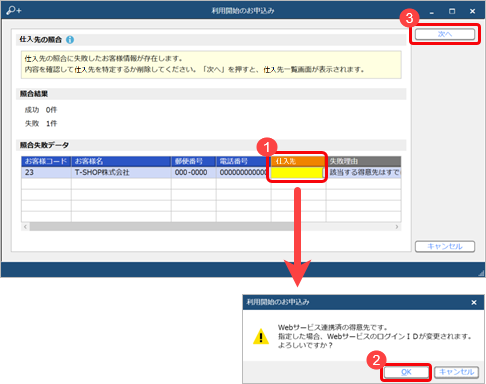
Task: Click the key icon in the title bar
Action: 14,10
